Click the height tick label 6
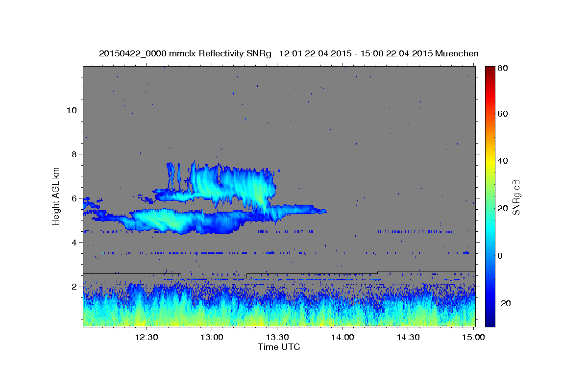Image resolution: width=588 pixels, height=392 pixels. tap(74, 198)
